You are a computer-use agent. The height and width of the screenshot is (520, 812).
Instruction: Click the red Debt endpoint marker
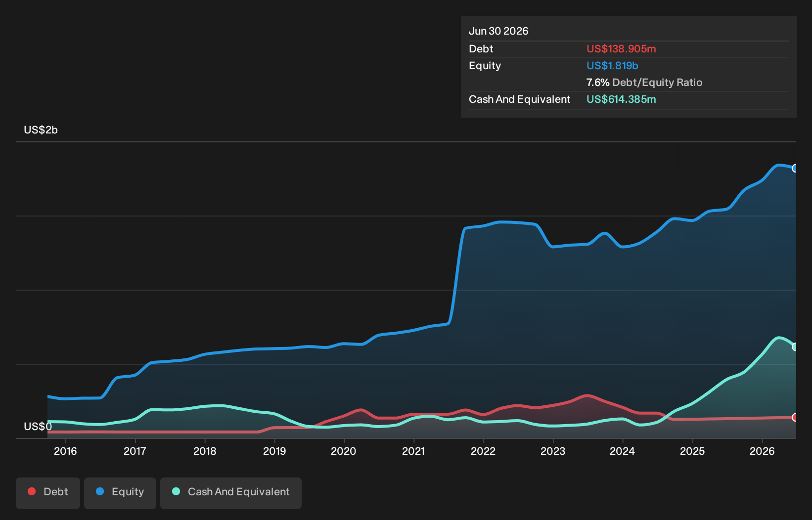coord(795,417)
